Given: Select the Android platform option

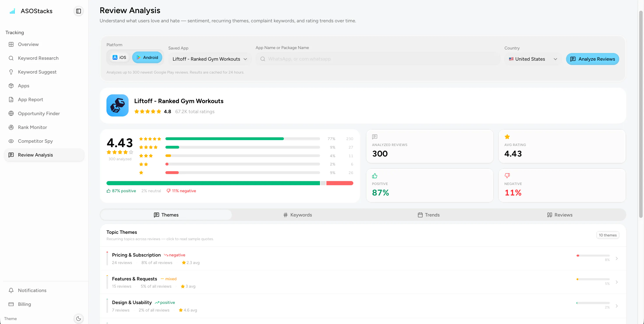Looking at the screenshot, I should 147,57.
